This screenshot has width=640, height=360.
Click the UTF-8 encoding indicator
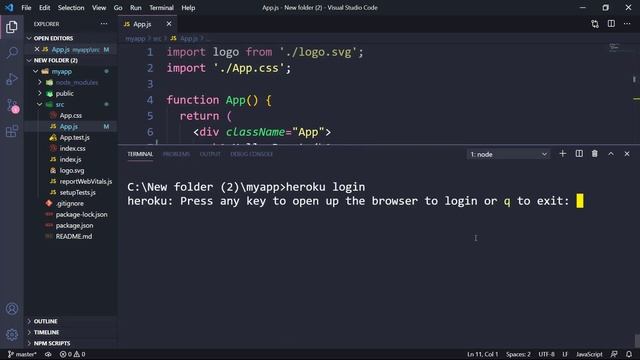[x=546, y=354]
